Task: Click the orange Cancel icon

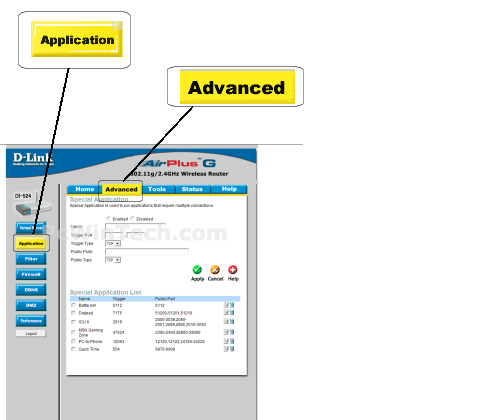Action: click(215, 269)
